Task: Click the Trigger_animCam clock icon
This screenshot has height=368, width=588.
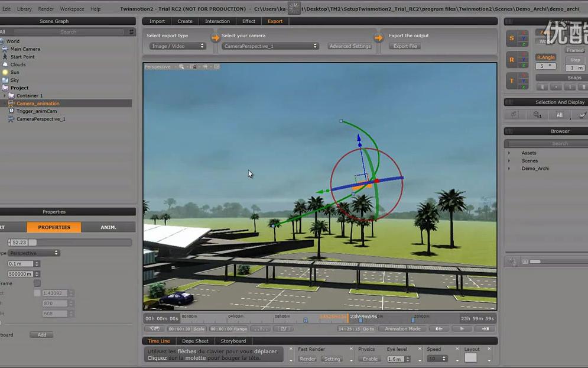Action: pyautogui.click(x=11, y=111)
